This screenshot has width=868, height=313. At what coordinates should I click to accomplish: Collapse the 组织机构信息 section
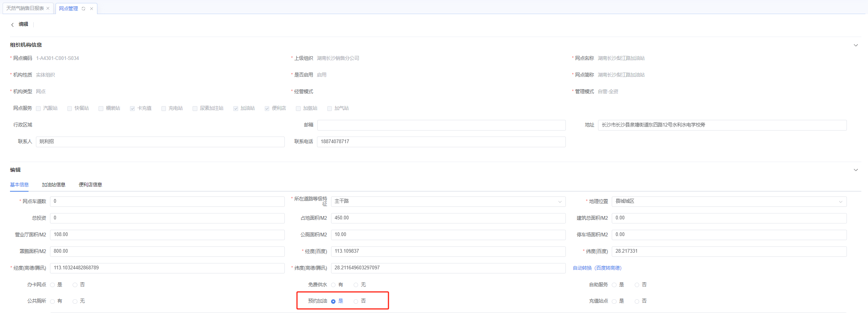coord(855,45)
